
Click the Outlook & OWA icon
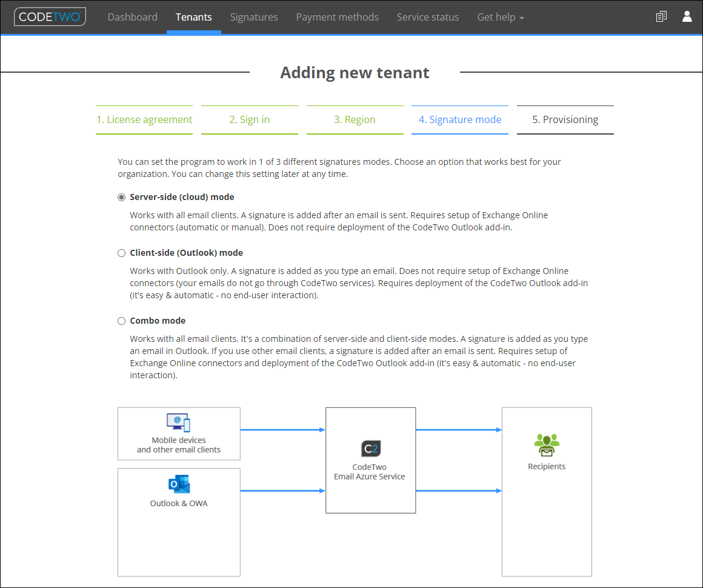[179, 484]
